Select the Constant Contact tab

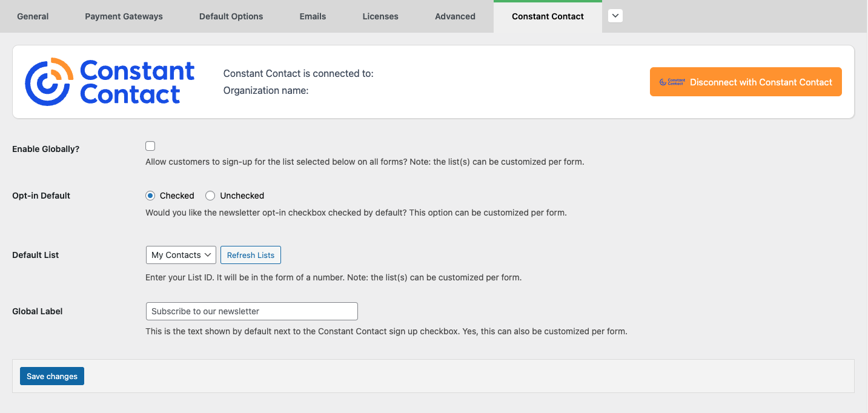[547, 16]
